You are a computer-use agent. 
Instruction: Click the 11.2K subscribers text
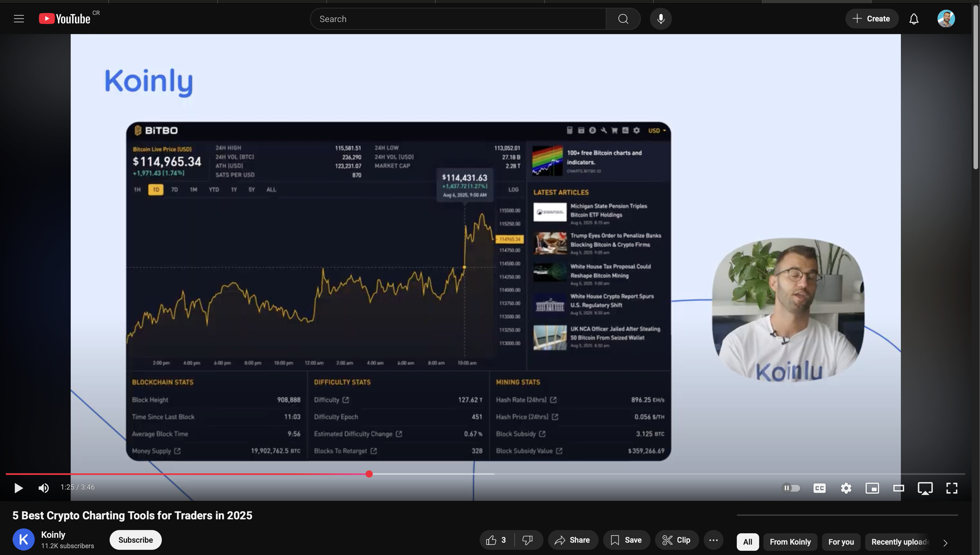(67, 546)
